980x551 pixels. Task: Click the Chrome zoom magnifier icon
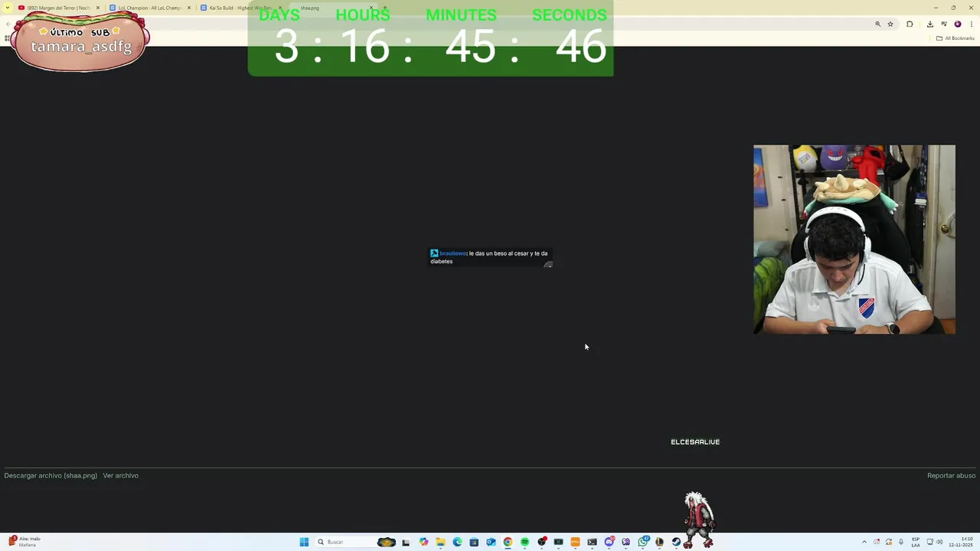point(877,24)
